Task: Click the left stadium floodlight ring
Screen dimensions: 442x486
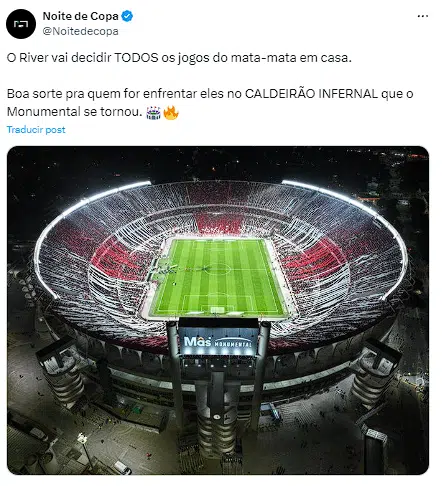Action: click(83, 230)
